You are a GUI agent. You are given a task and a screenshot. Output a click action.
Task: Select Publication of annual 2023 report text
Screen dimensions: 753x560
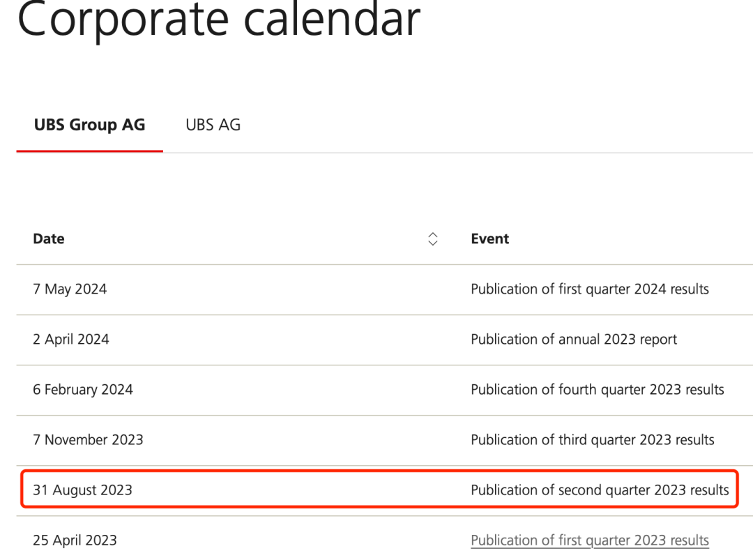coord(574,340)
